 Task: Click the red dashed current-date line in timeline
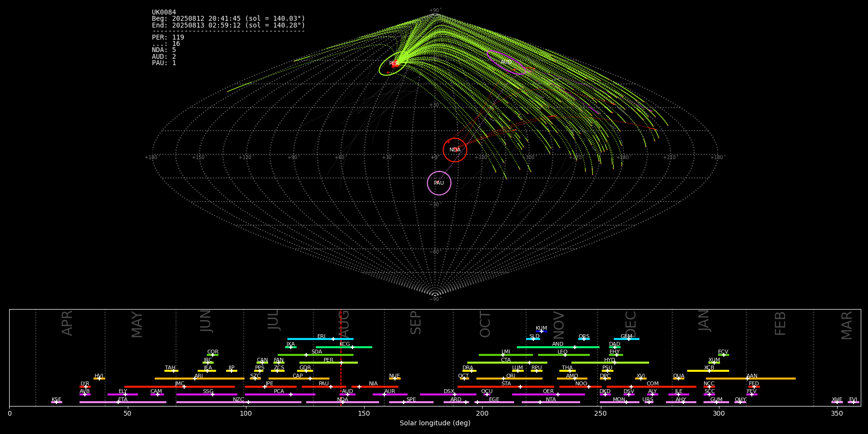(341, 357)
